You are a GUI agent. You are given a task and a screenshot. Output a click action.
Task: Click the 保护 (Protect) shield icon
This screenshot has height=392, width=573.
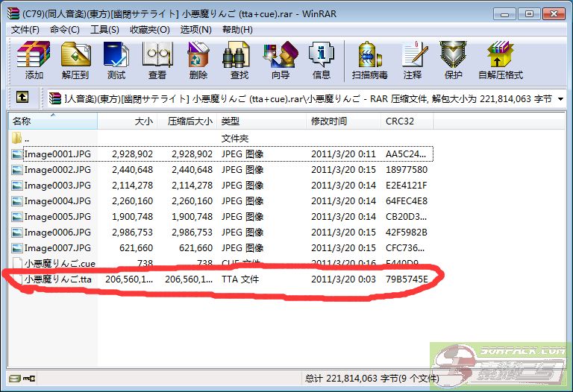[x=453, y=60]
